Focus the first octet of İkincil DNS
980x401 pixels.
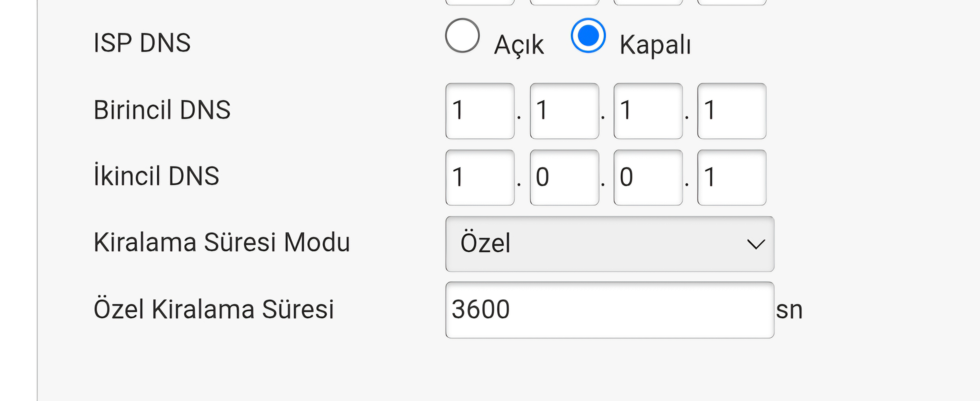pos(480,177)
